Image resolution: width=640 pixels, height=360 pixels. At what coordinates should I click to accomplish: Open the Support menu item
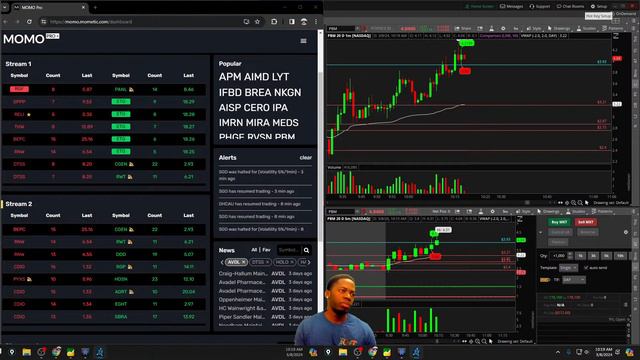click(x=540, y=7)
